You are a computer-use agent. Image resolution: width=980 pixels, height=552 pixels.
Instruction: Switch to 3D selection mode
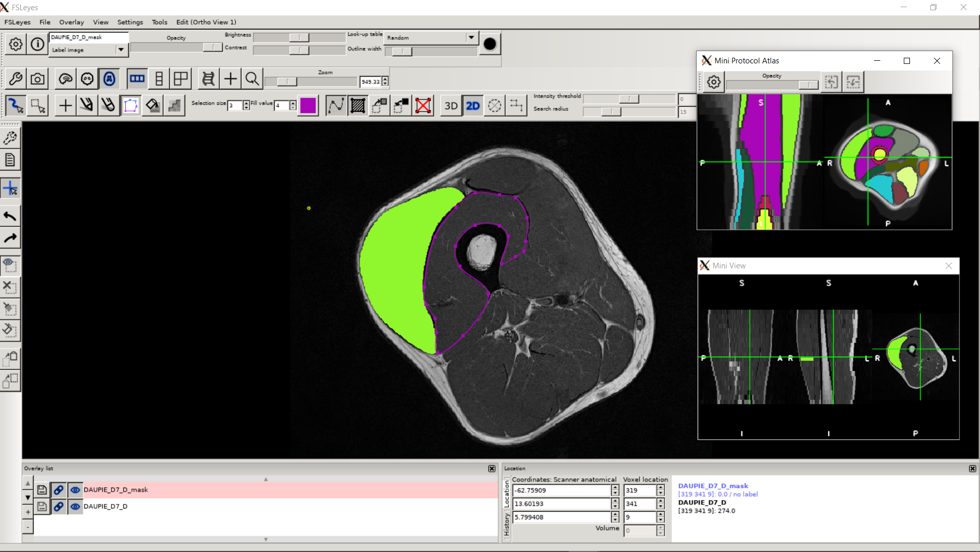click(451, 106)
